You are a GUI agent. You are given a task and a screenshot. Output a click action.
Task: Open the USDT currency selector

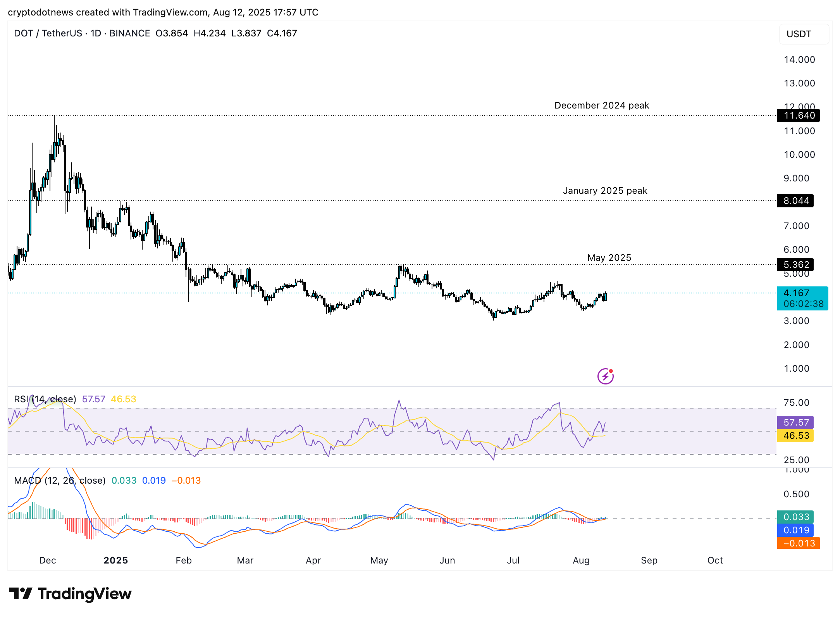click(x=804, y=34)
